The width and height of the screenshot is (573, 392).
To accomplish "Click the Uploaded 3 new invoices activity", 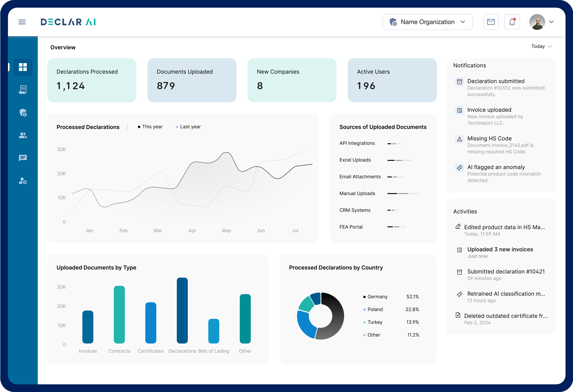I will (x=500, y=250).
